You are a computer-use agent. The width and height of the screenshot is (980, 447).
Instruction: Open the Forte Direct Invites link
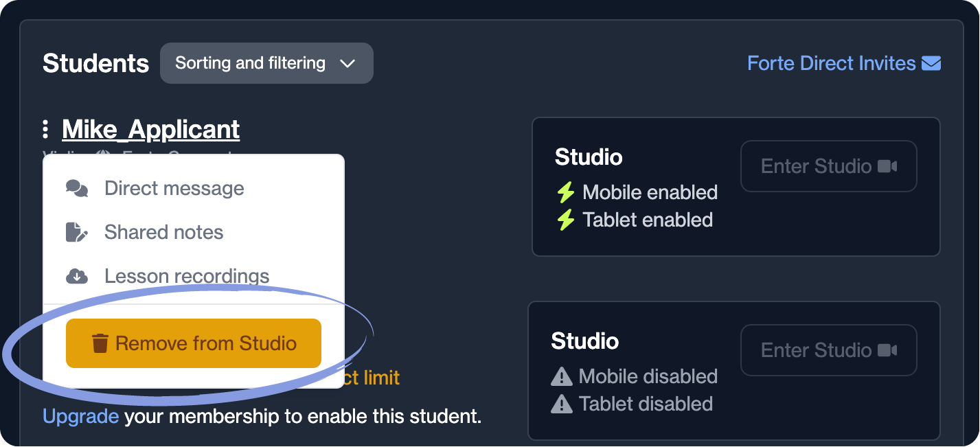coord(831,63)
